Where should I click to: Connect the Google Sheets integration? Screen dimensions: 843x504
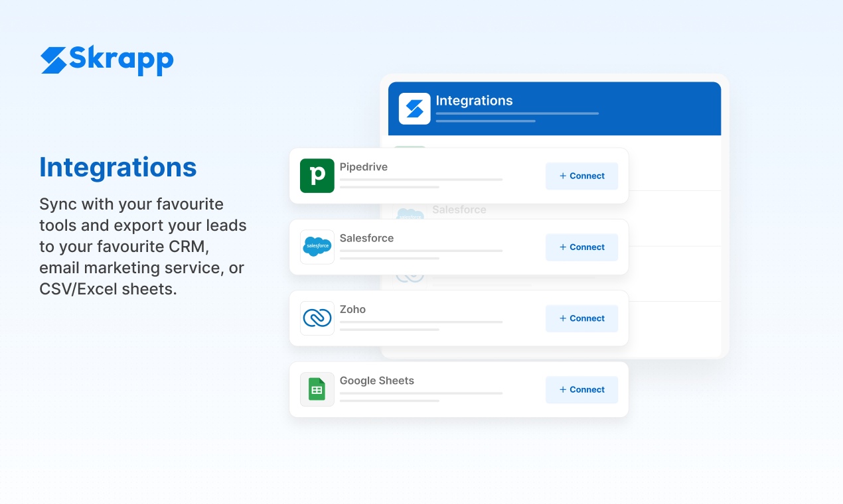(582, 389)
